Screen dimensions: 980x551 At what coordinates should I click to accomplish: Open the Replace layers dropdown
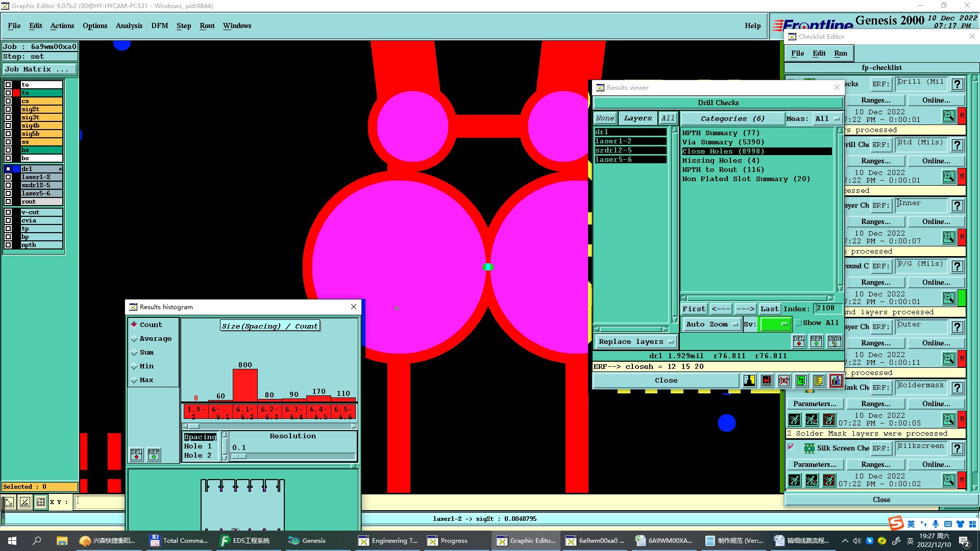pyautogui.click(x=635, y=342)
